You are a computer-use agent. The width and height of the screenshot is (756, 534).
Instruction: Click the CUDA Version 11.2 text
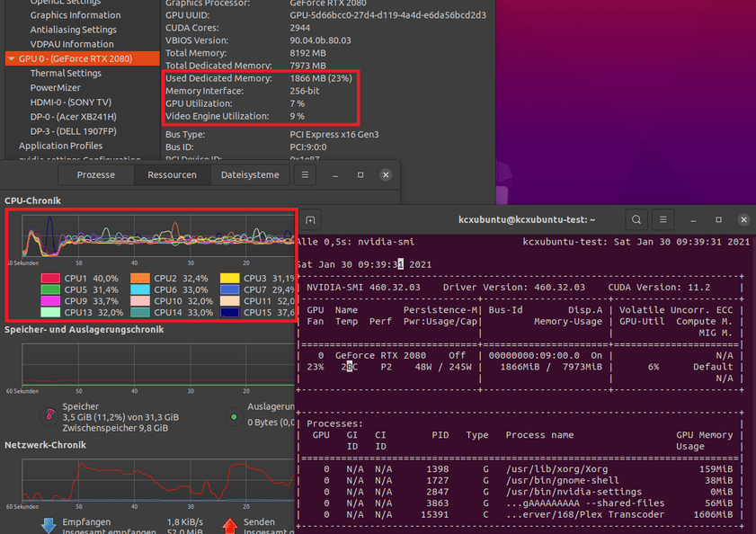(659, 288)
